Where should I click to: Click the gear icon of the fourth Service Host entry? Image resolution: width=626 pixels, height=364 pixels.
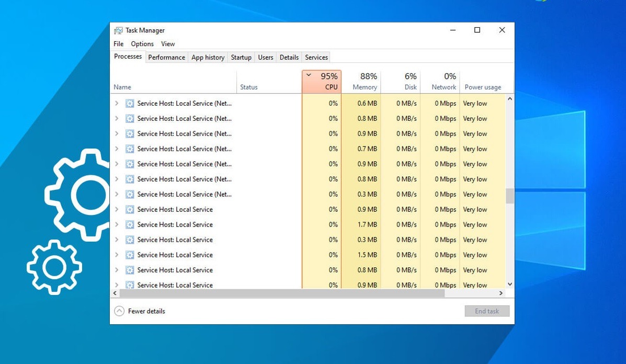129,149
